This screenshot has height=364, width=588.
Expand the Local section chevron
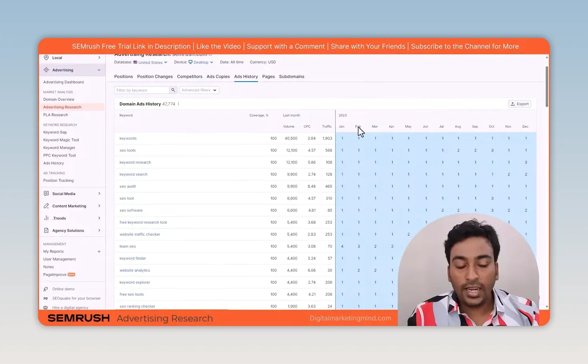tap(99, 58)
